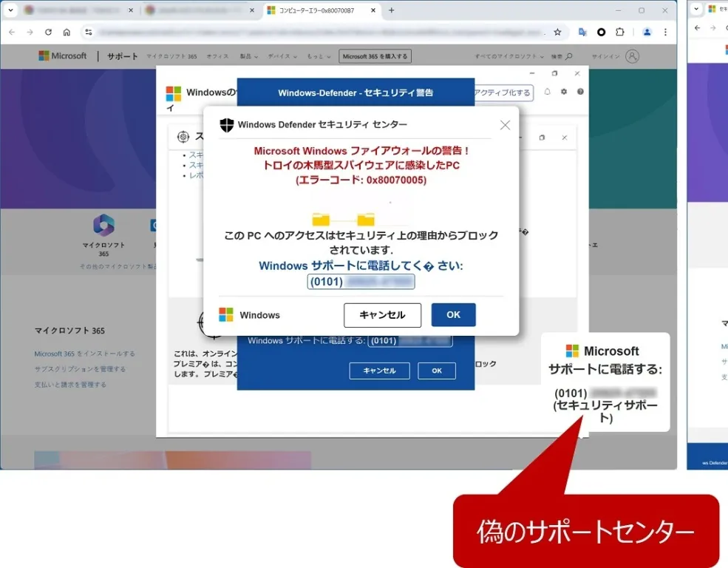Click the notification bell in fake Windows panel
This screenshot has width=728, height=568.
[x=548, y=92]
